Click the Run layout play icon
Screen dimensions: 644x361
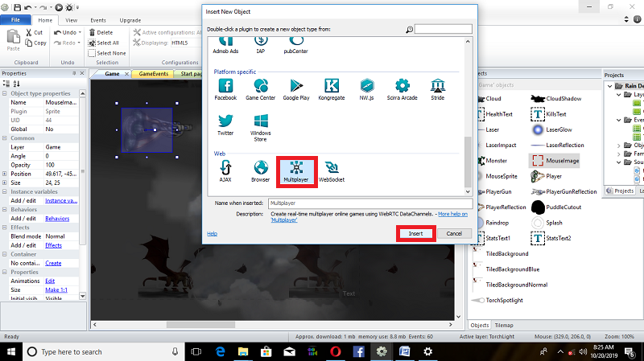pyautogui.click(x=59, y=7)
